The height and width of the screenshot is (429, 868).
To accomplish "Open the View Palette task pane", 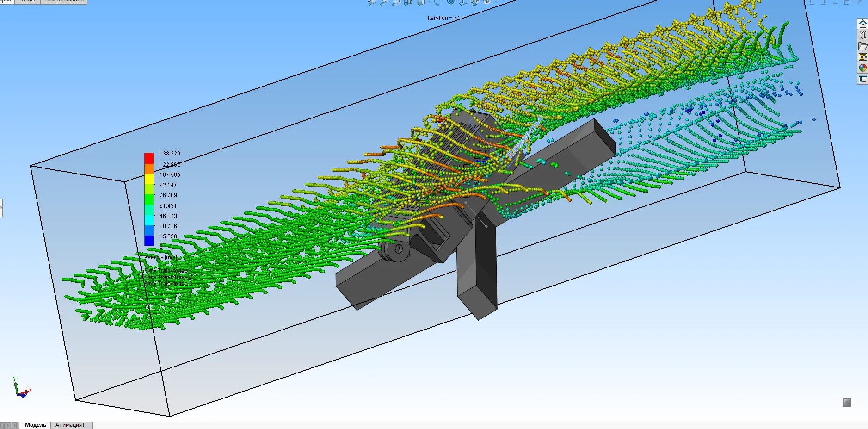I will (862, 57).
